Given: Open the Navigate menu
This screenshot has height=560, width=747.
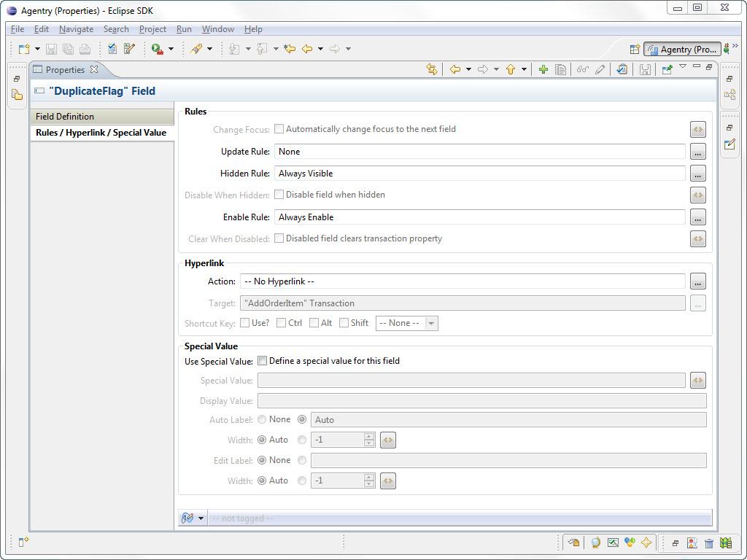Looking at the screenshot, I should [x=76, y=29].
